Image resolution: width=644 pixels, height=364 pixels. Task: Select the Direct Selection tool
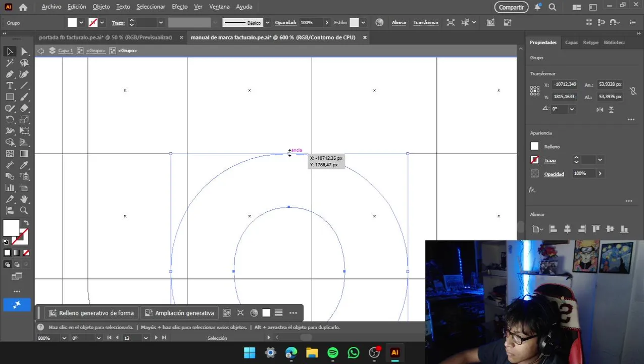pyautogui.click(x=24, y=52)
